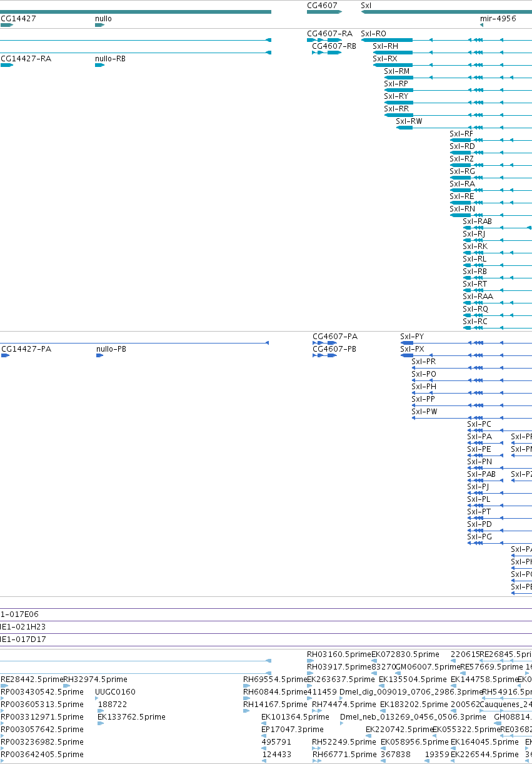Click the Sxl-RC transcript label
Image resolution: width=532 pixels, height=764 pixels.
(x=475, y=322)
